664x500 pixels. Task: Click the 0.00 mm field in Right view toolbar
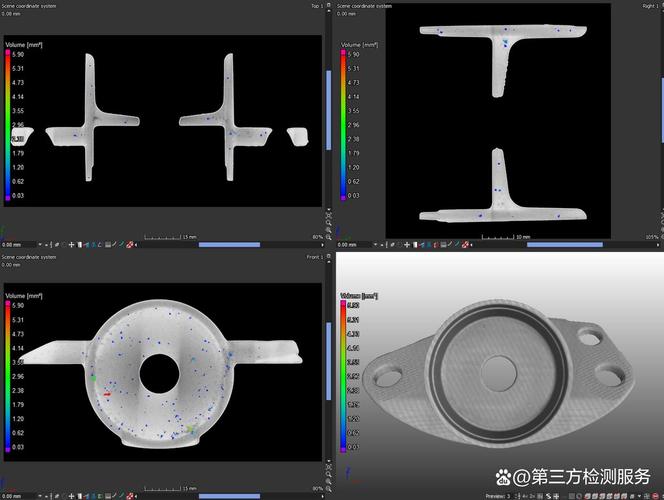[354, 244]
